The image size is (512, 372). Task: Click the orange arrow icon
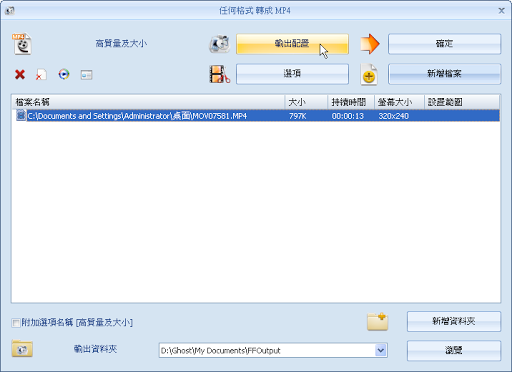coord(370,44)
